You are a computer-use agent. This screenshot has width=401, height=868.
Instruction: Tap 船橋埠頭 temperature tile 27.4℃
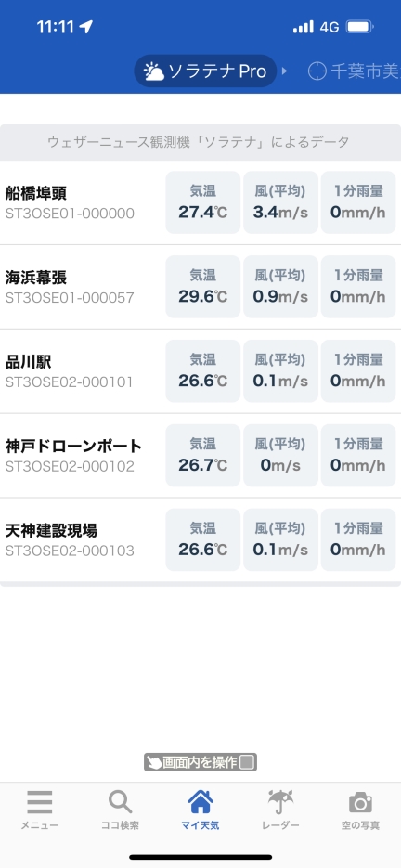coord(202,202)
